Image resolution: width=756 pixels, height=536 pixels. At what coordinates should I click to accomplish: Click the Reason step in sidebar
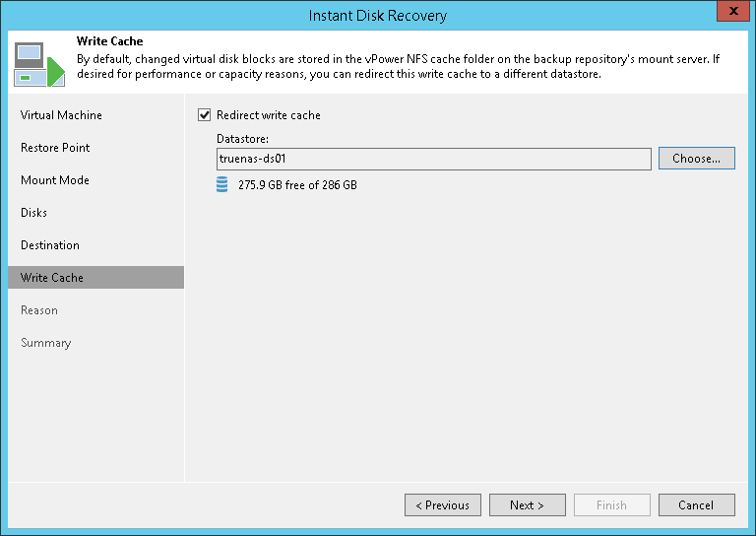[39, 310]
